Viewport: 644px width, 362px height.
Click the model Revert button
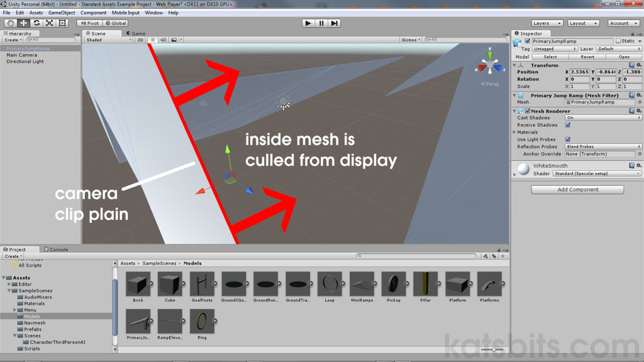point(587,57)
